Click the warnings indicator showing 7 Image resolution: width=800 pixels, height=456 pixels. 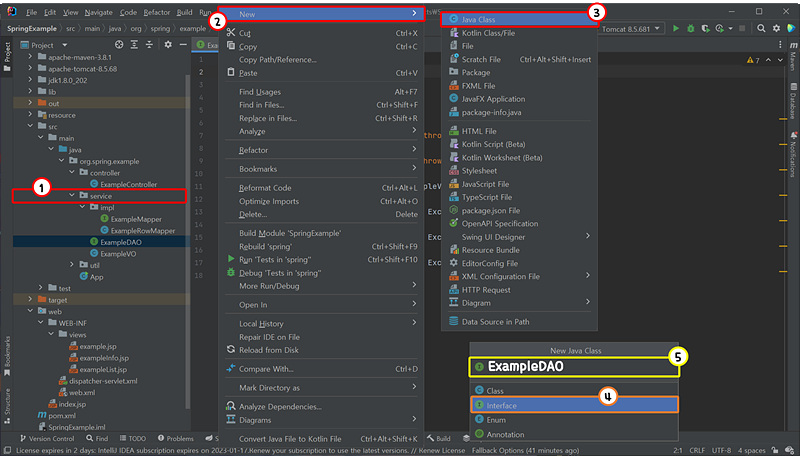pyautogui.click(x=753, y=60)
